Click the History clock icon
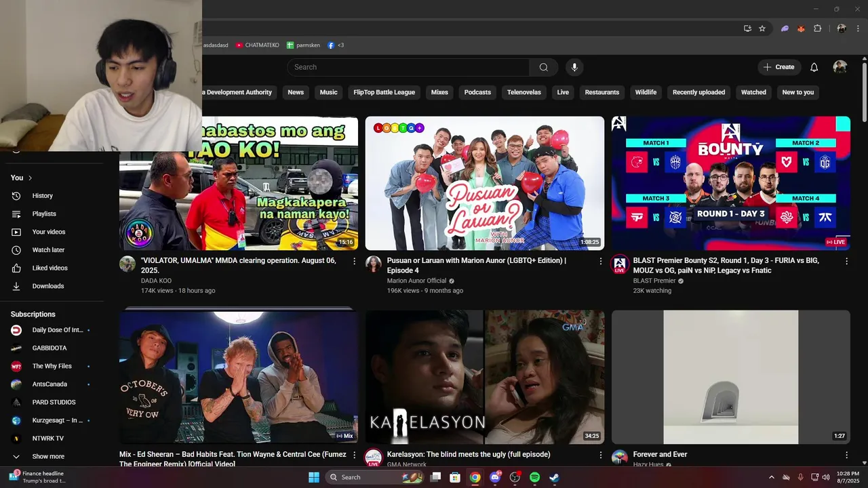This screenshot has width=868, height=488. pos(16,196)
